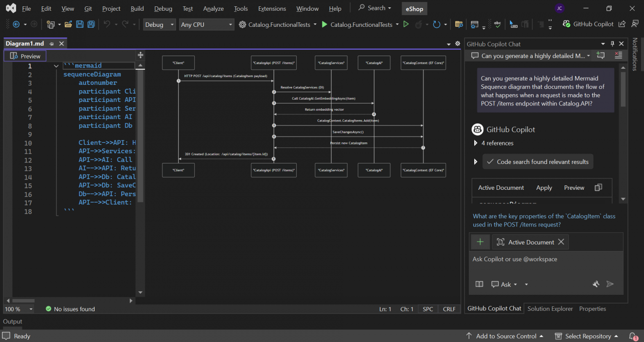Toggle pin on the Diagram1.md tab
Image resolution: width=644 pixels, height=342 pixels.
[52, 43]
